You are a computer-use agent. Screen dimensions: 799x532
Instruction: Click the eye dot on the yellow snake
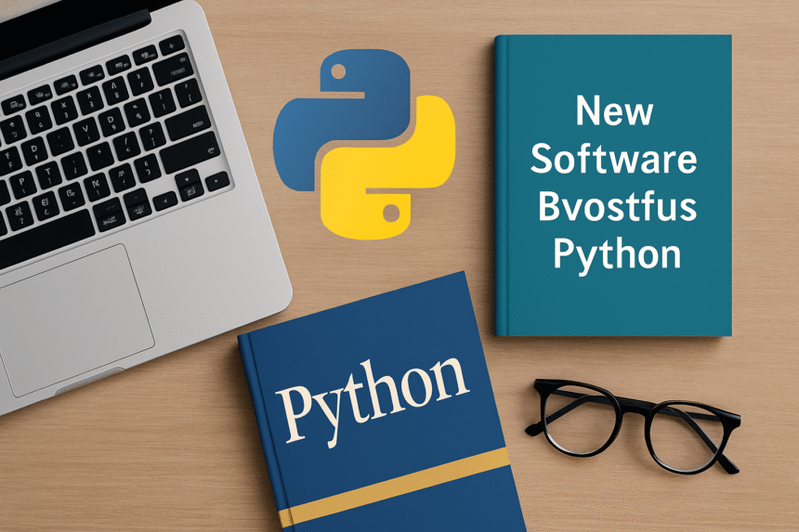(391, 213)
